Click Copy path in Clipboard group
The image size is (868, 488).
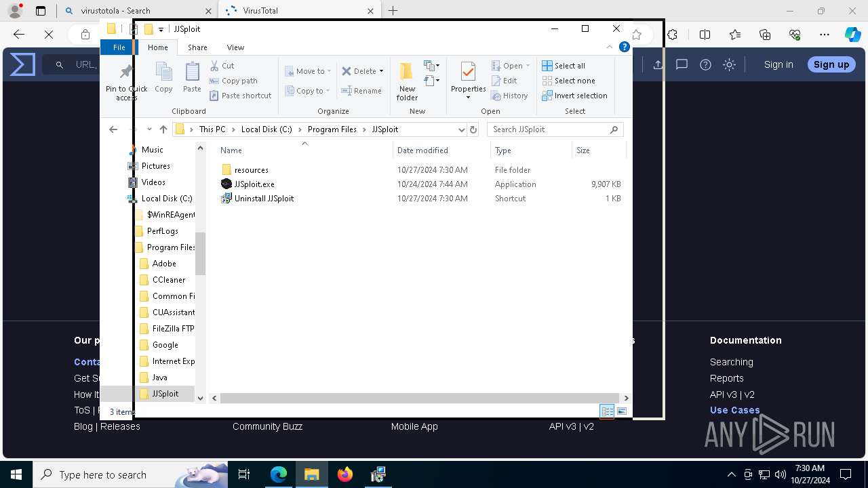[233, 81]
